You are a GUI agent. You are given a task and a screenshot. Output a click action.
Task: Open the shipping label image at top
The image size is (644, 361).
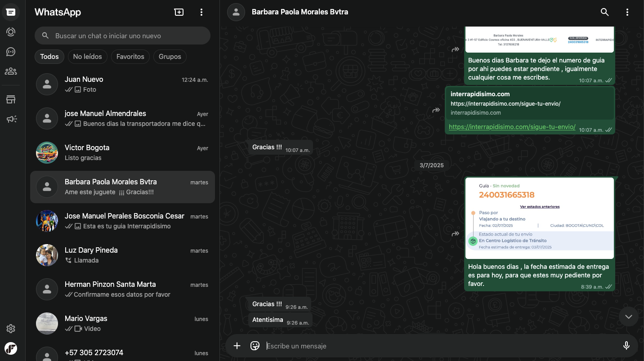click(x=540, y=40)
